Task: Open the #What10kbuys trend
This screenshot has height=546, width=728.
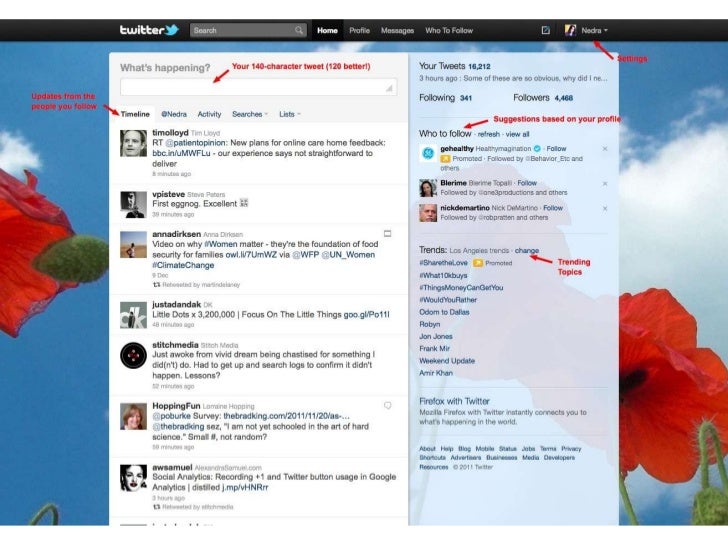Action: pos(443,275)
